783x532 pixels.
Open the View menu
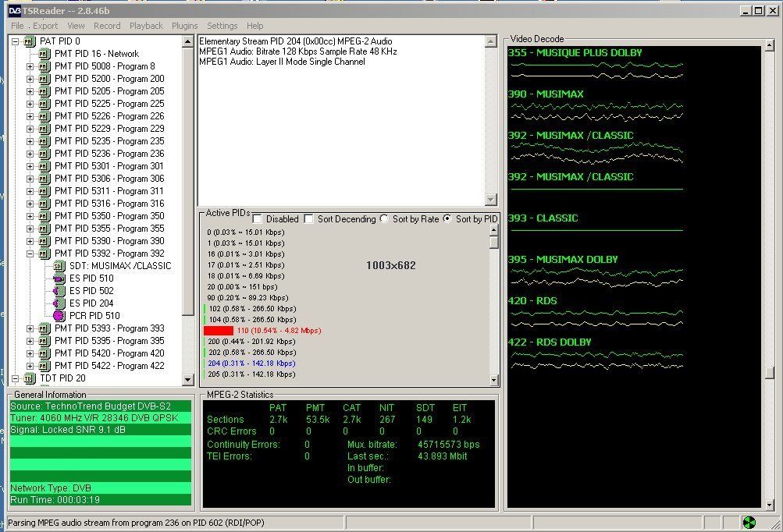point(76,26)
